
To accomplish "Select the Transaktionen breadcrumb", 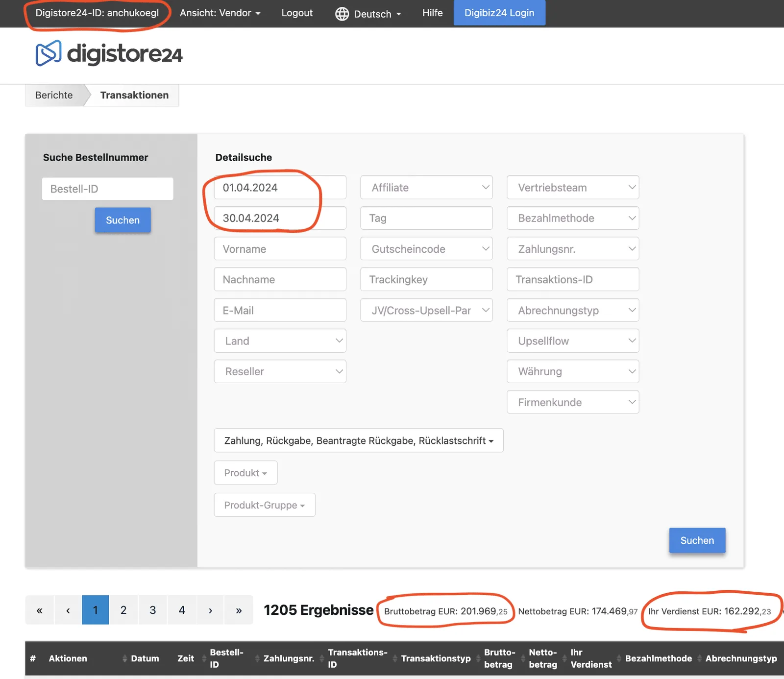I will coord(134,95).
